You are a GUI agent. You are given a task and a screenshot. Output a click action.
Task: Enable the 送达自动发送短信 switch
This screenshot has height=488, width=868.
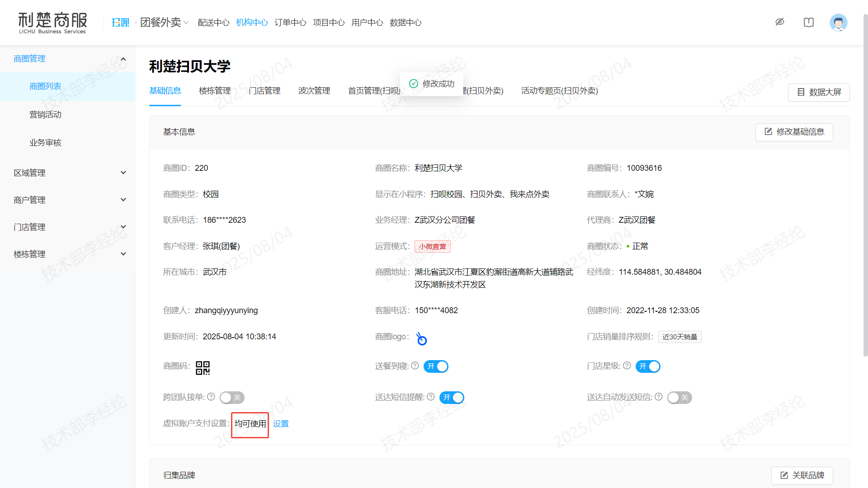coord(679,398)
